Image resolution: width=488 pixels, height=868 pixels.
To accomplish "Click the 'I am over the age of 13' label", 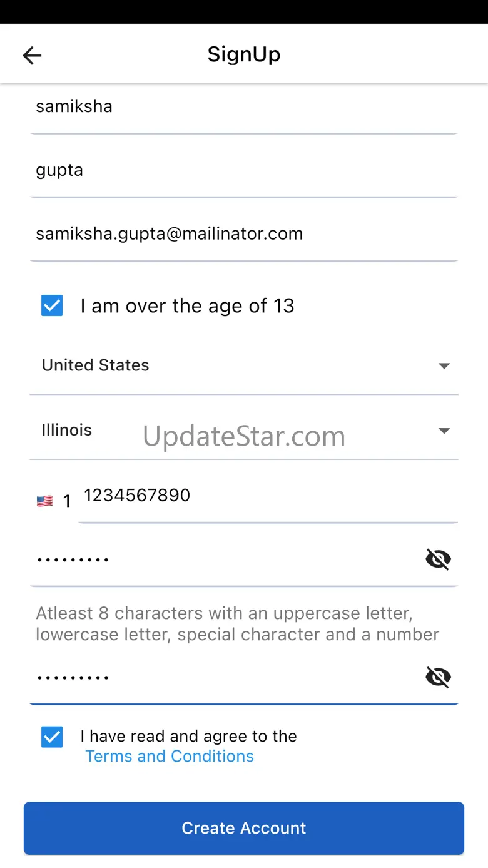I will (187, 306).
